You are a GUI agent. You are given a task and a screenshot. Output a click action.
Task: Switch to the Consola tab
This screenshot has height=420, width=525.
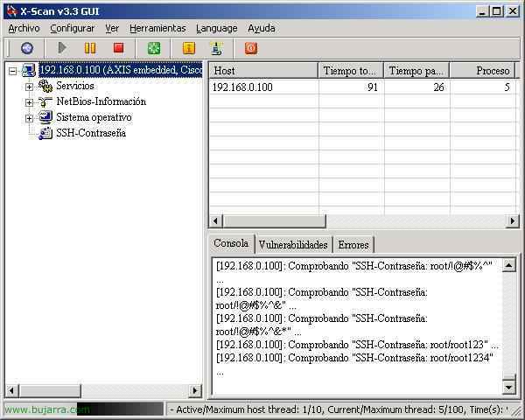231,243
